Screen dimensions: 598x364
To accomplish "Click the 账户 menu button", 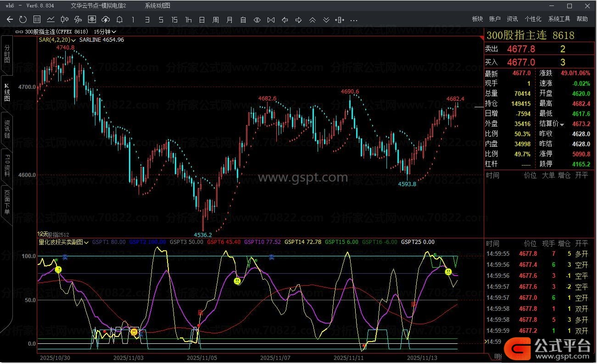I will [495, 19].
